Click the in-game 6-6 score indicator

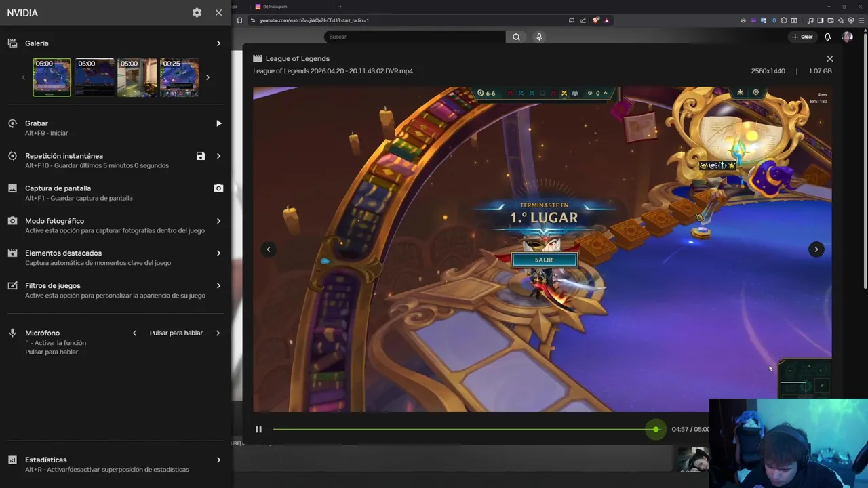coord(486,94)
